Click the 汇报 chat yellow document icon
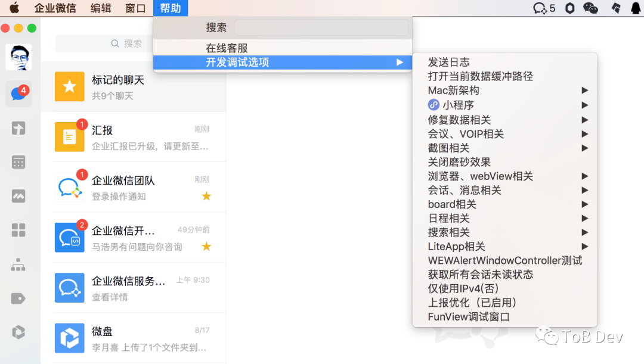The height and width of the screenshot is (364, 644). (x=69, y=136)
